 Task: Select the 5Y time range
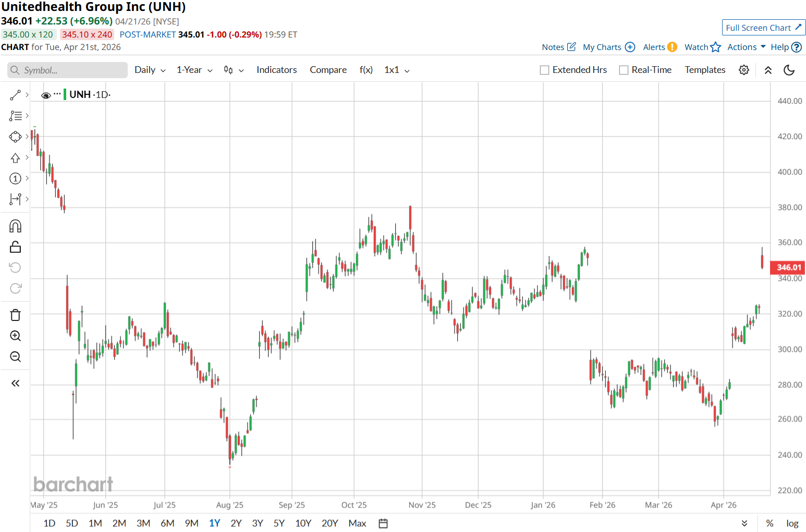[x=279, y=523]
